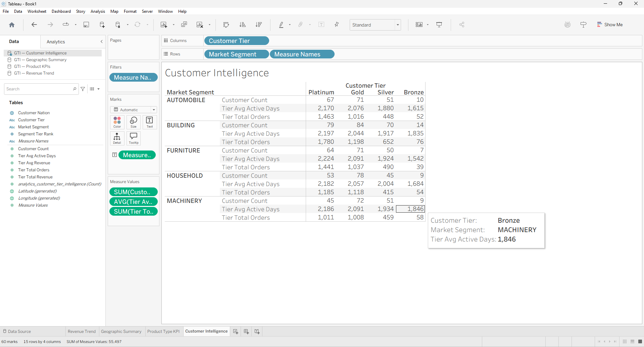Open the Size card in Marks
This screenshot has width=644, height=347.
(x=134, y=122)
